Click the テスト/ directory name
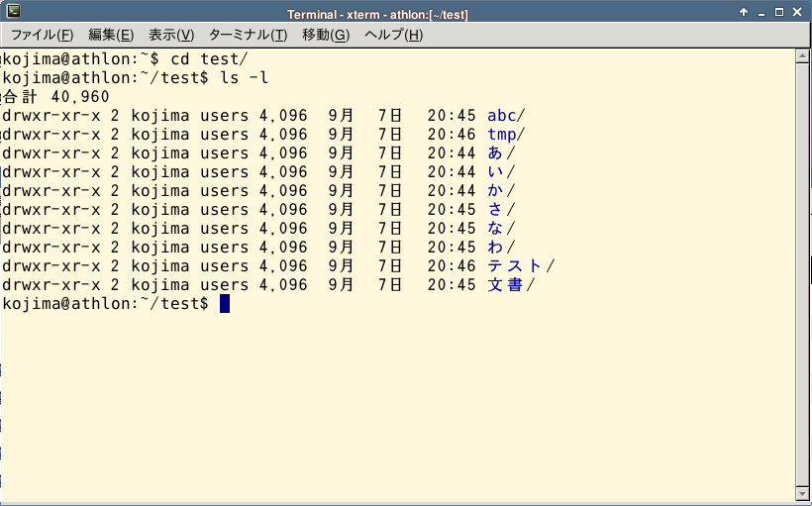Screen dimensions: 812x506 pos(521,266)
